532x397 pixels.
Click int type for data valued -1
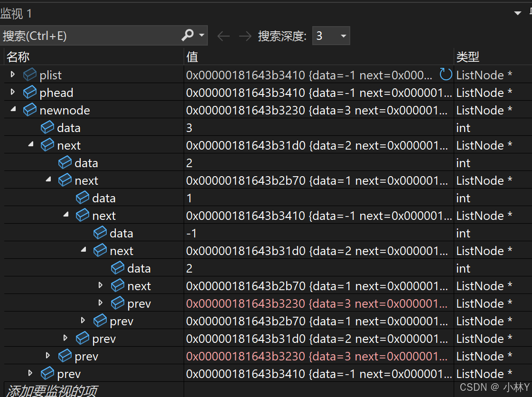[x=463, y=233]
